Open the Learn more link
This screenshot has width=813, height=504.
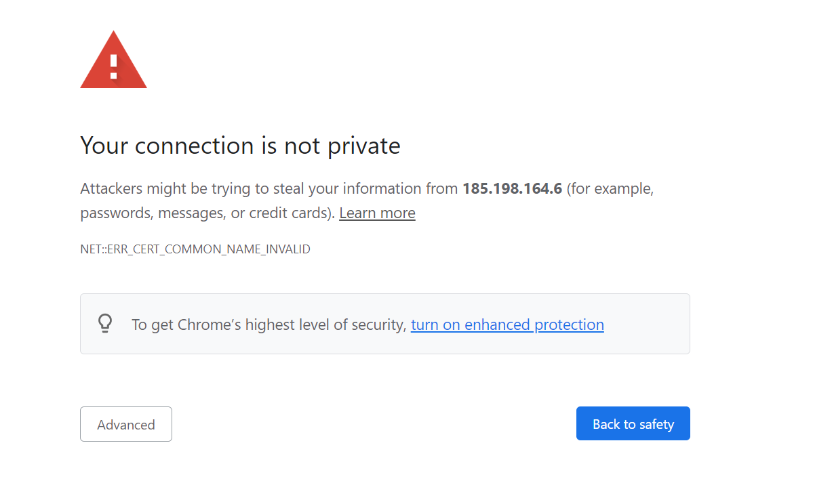click(377, 213)
